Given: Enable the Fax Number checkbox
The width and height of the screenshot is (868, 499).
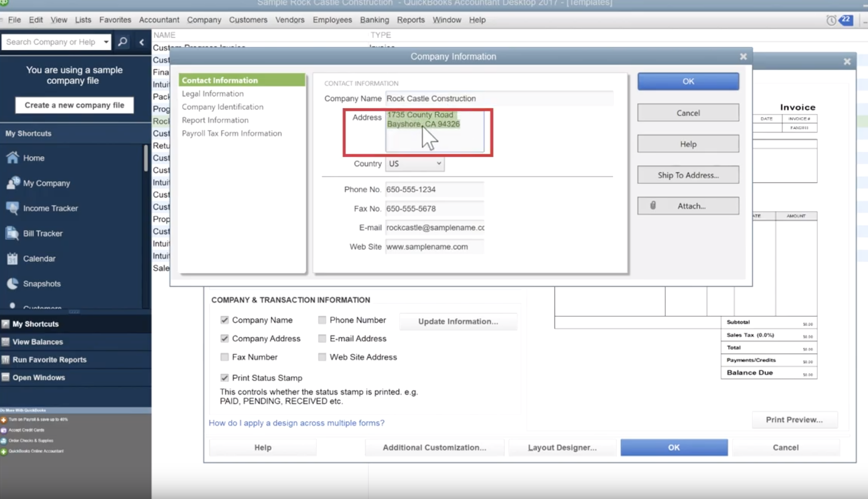Looking at the screenshot, I should [x=224, y=357].
